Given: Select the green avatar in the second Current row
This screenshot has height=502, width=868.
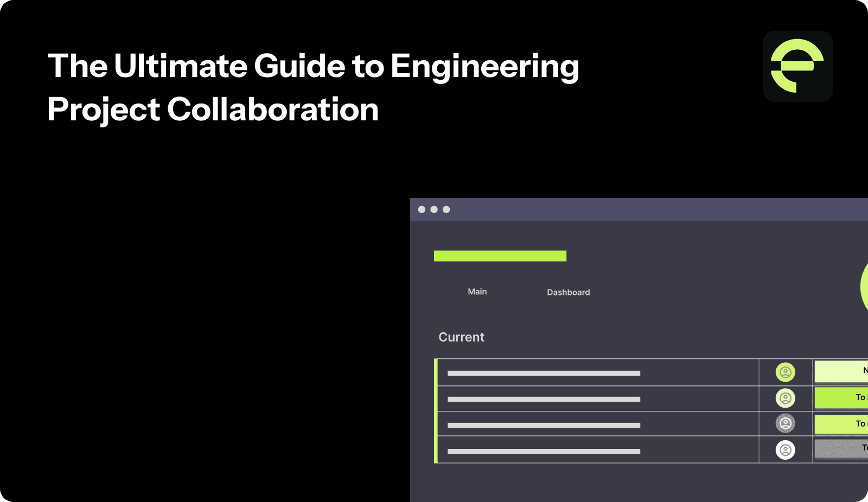Looking at the screenshot, I should point(785,398).
